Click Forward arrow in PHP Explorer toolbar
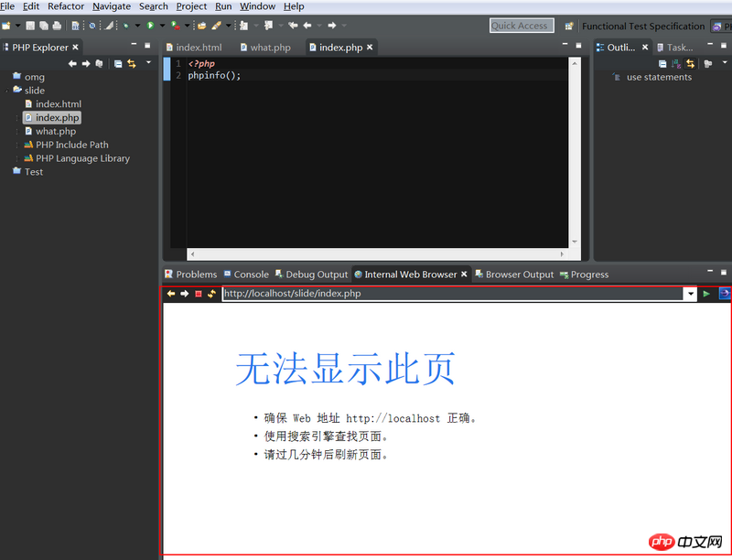The image size is (732, 560). pyautogui.click(x=86, y=63)
